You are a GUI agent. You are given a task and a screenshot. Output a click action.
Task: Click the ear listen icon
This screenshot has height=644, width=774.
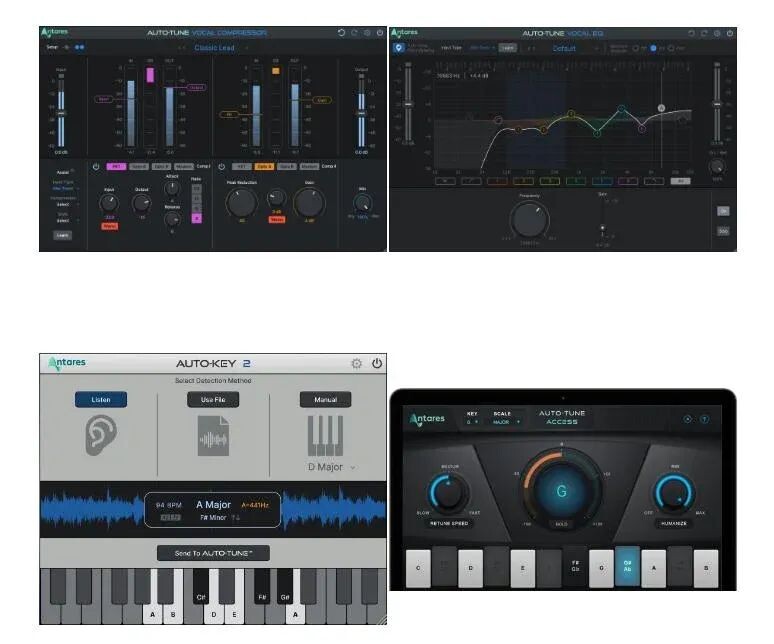pyautogui.click(x=101, y=435)
